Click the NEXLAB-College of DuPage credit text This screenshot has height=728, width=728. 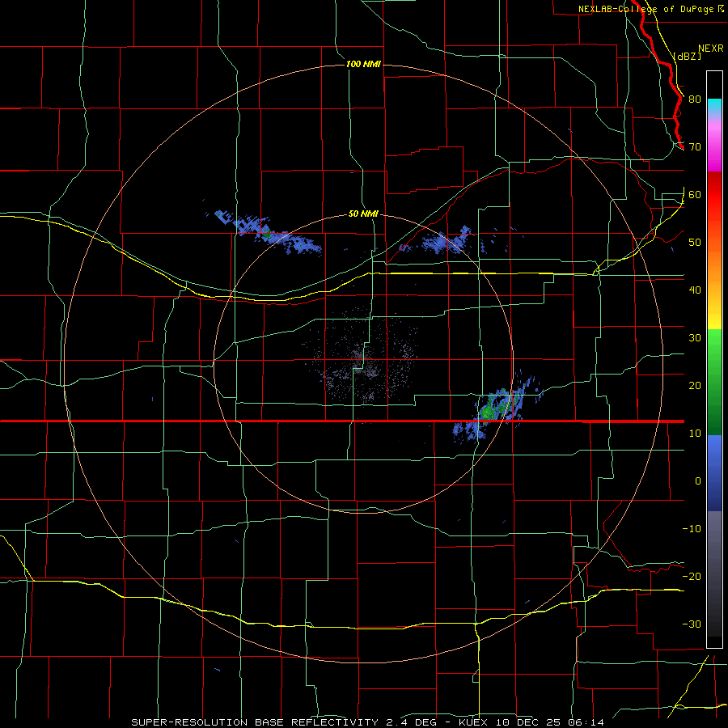tap(645, 9)
